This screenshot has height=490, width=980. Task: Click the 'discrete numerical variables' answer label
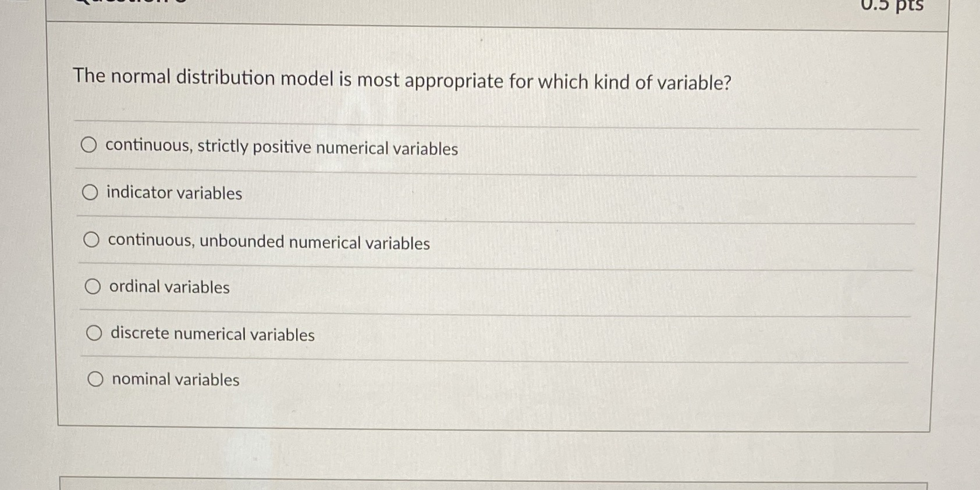[212, 335]
